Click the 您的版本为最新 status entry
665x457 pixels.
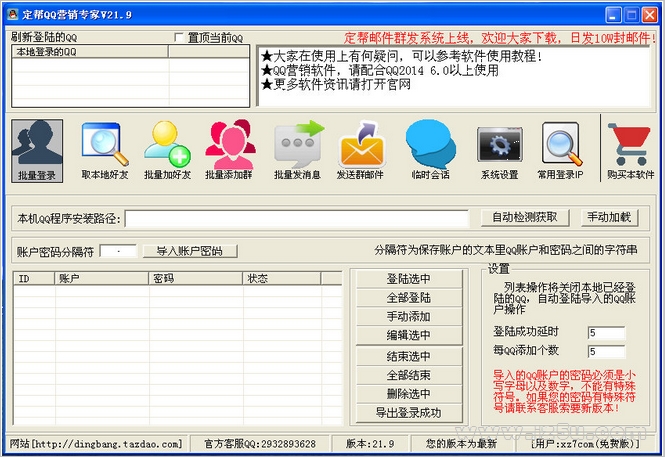461,444
